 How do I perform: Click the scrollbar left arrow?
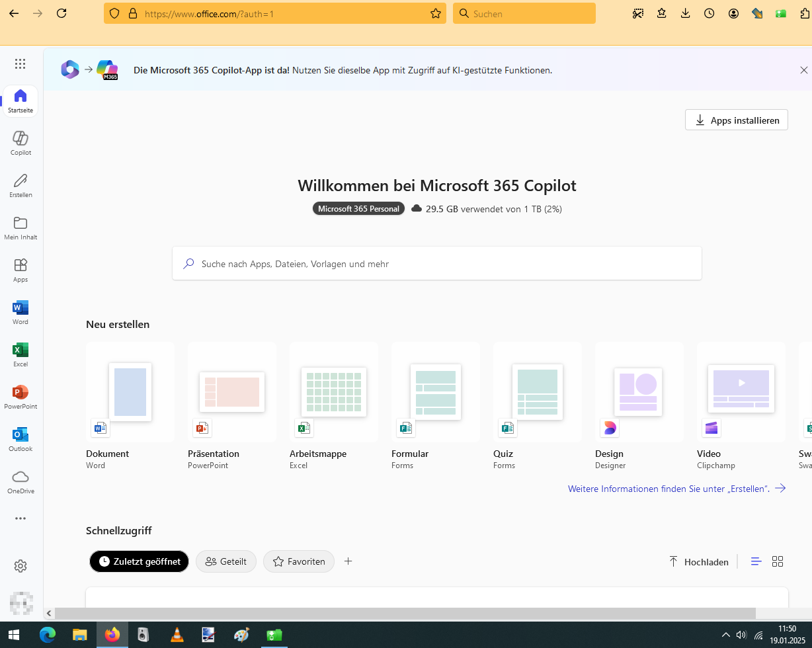coord(49,613)
